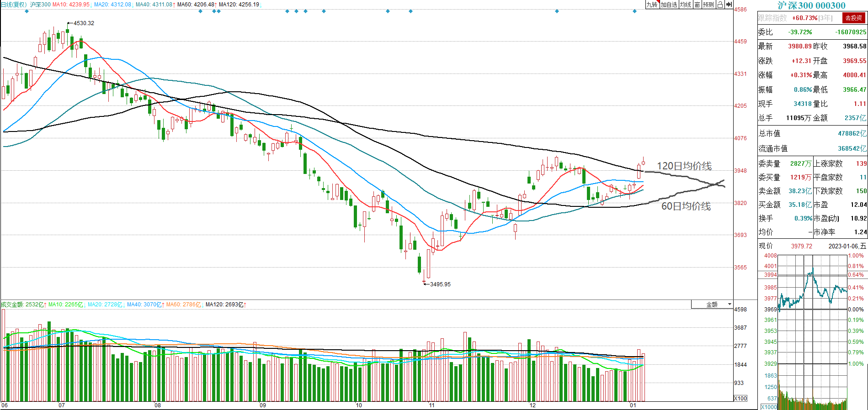
Task: Click the MA120 legend in price chart
Action: (239, 5)
